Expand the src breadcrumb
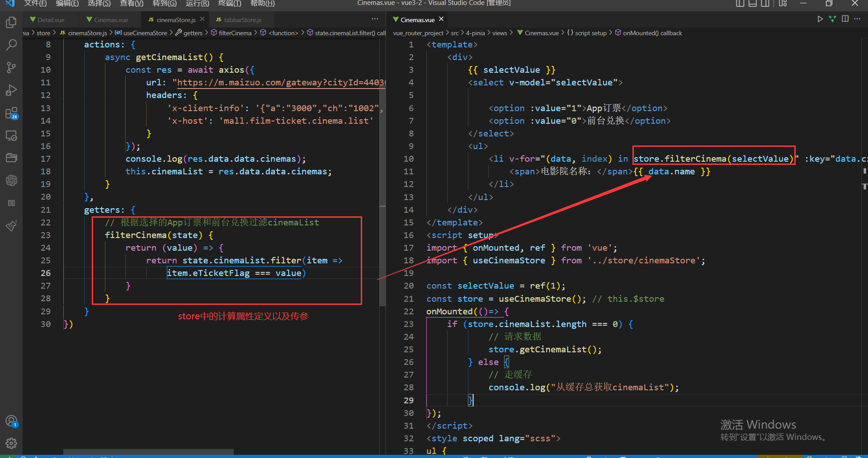The image size is (868, 458). pos(455,33)
